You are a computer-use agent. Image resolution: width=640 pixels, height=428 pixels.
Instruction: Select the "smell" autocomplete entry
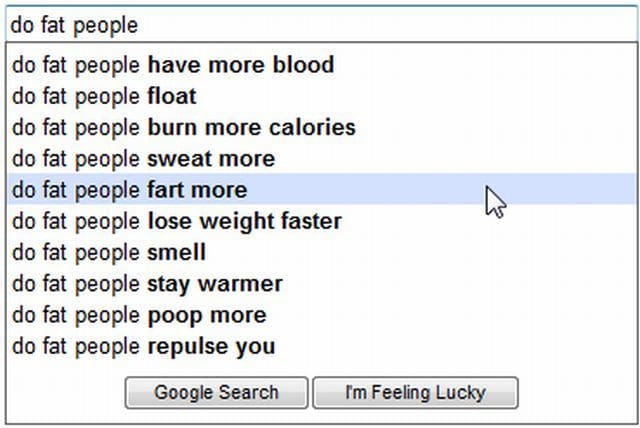pyautogui.click(x=109, y=252)
